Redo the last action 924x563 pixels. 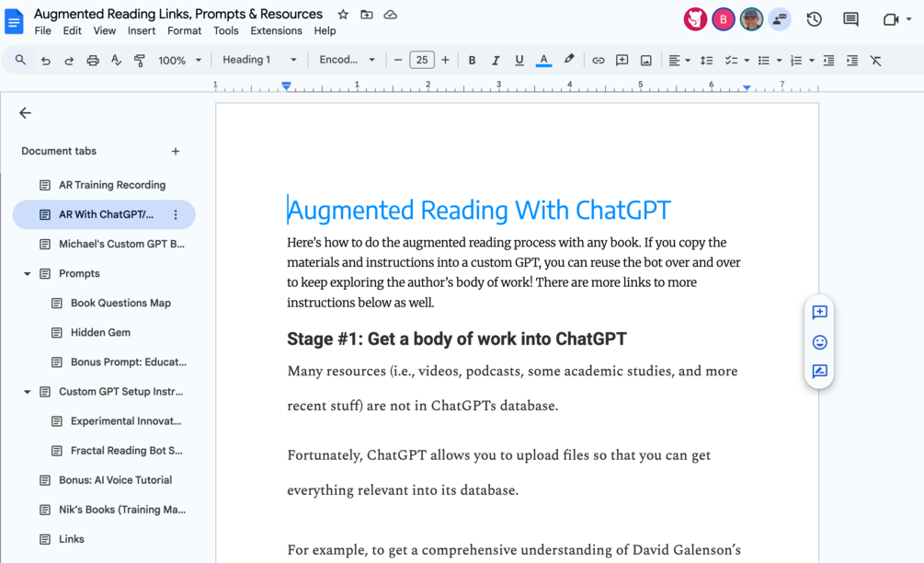click(x=69, y=60)
